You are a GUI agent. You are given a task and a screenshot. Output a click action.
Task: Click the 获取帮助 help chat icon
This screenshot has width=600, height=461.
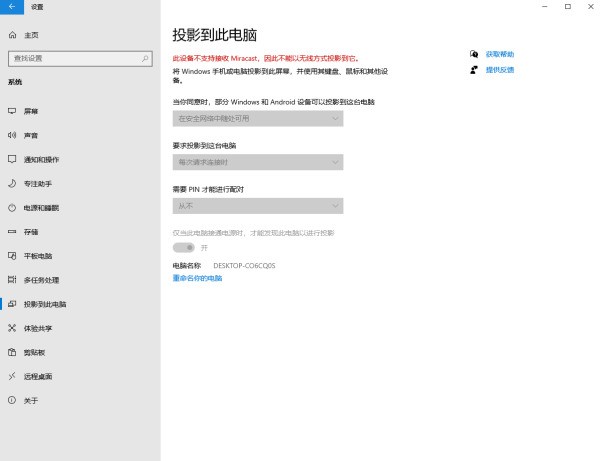click(474, 54)
